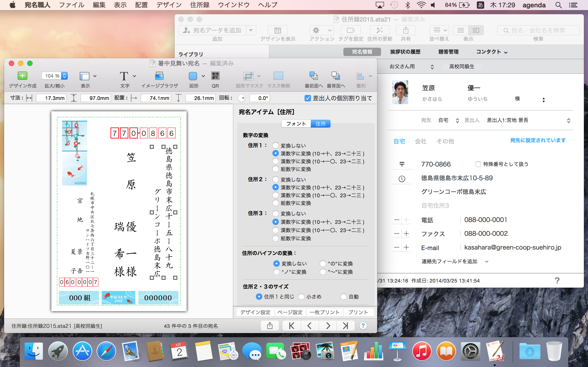Viewport: 588px width, 367px height.
Task: Jump to the first address record
Action: [x=291, y=326]
